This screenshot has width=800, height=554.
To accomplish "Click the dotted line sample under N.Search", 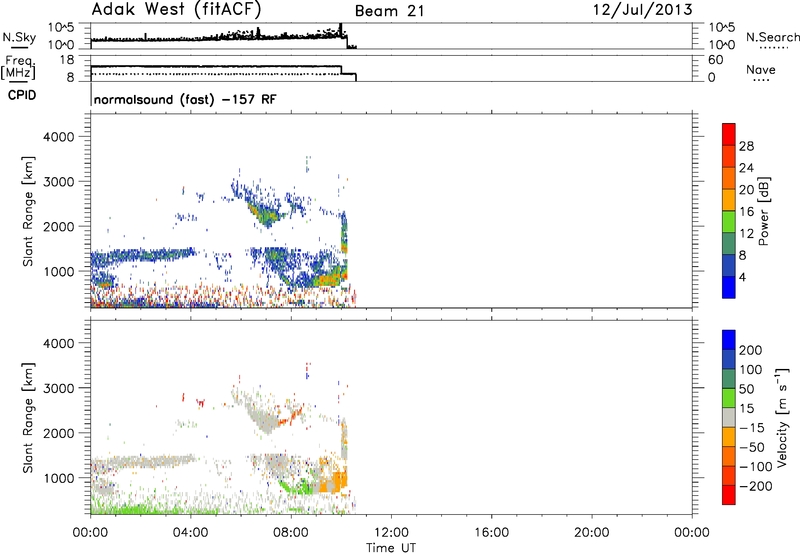I will (x=774, y=48).
